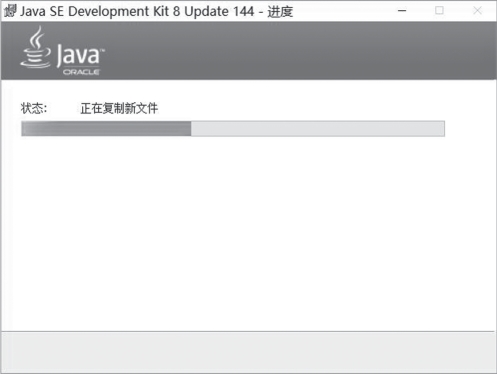Image resolution: width=497 pixels, height=374 pixels.
Task: Click the disabled maximize button
Action: [439, 11]
